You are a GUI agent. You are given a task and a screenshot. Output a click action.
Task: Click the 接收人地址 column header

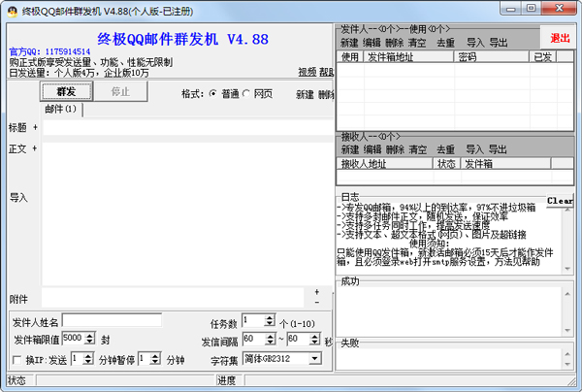[385, 164]
